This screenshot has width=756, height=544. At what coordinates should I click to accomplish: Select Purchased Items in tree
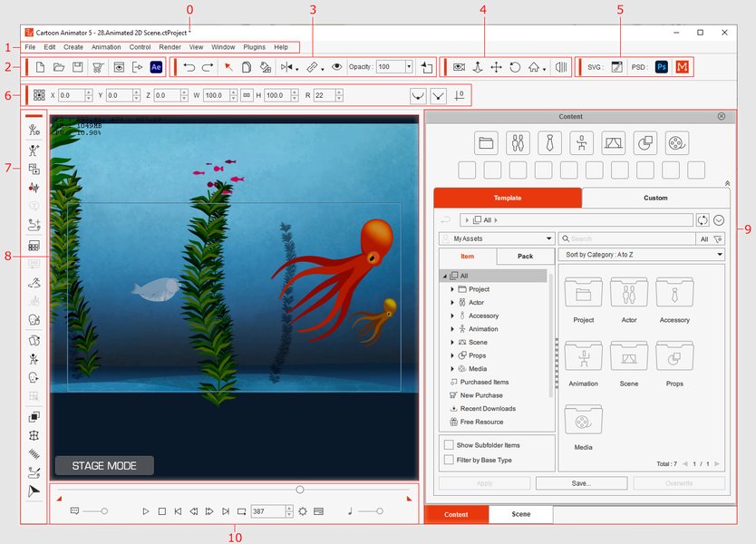coord(484,382)
